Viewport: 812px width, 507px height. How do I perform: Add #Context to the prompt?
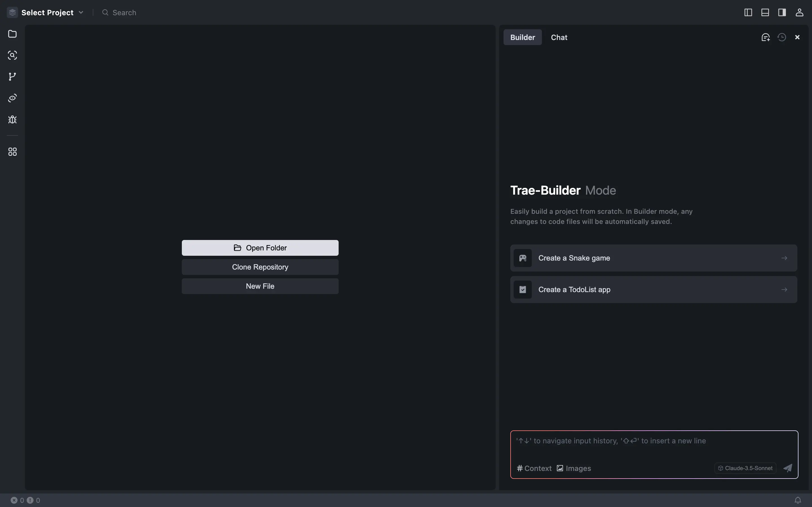[x=534, y=468]
